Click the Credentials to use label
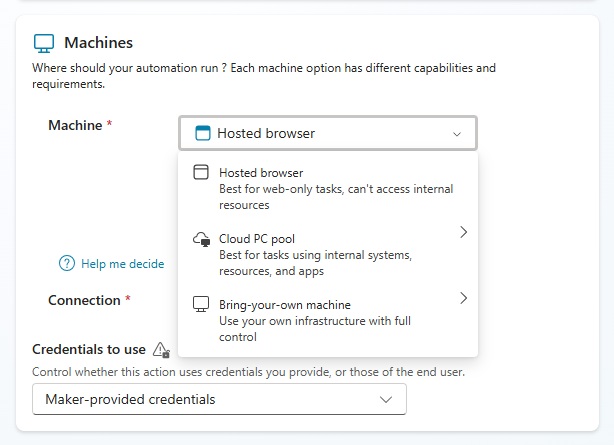The image size is (614, 445). coord(89,350)
